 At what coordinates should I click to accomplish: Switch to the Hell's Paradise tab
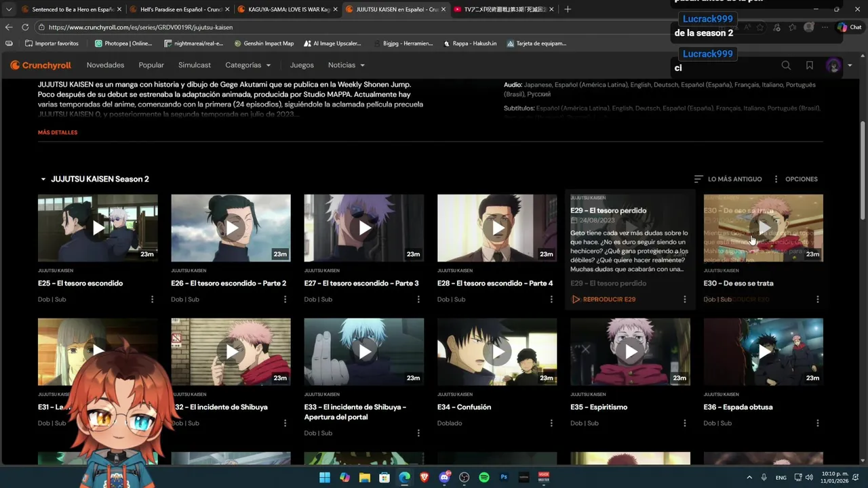coord(179,9)
